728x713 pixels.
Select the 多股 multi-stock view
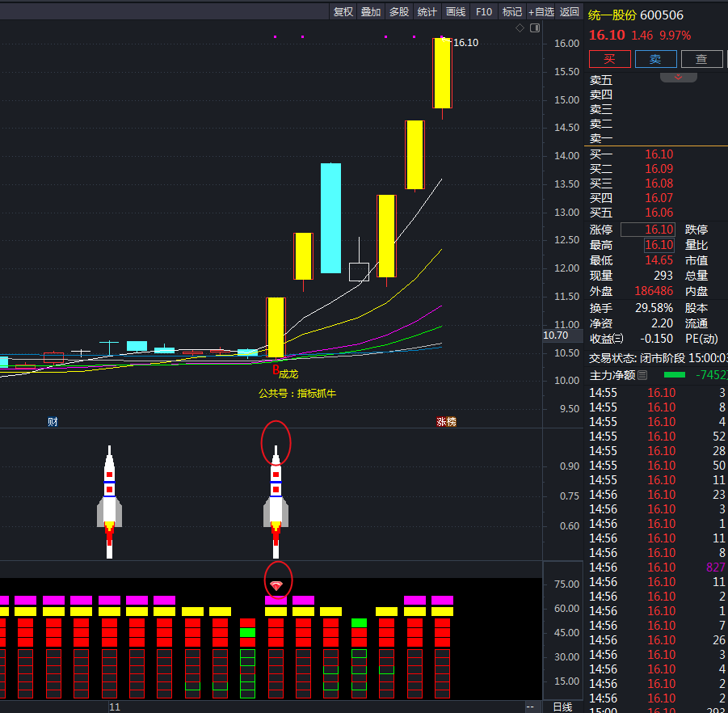pyautogui.click(x=399, y=11)
